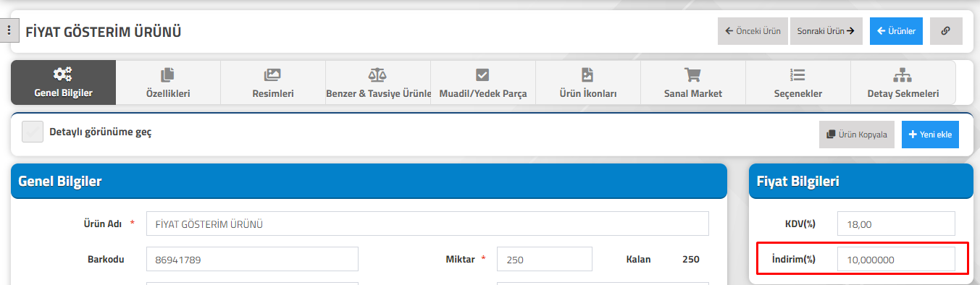
Task: Open the three-dot side menu handle
Action: [x=9, y=31]
